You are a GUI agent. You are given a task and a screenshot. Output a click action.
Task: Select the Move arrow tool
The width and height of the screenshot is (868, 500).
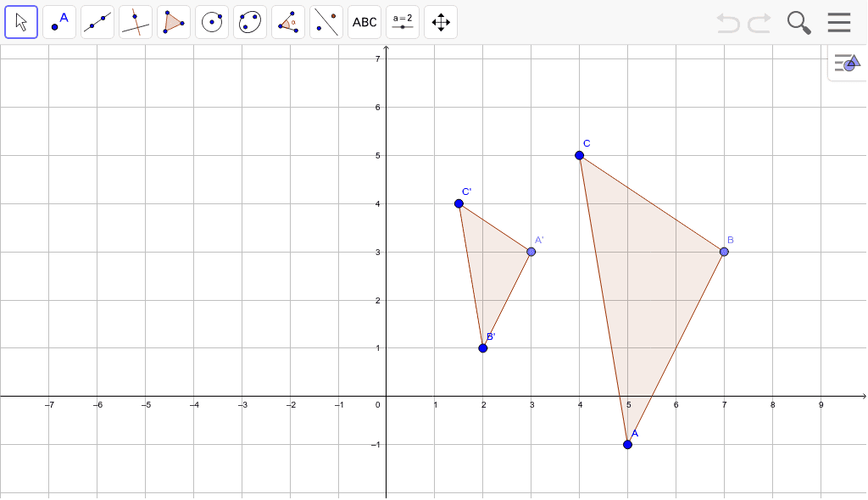point(21,22)
